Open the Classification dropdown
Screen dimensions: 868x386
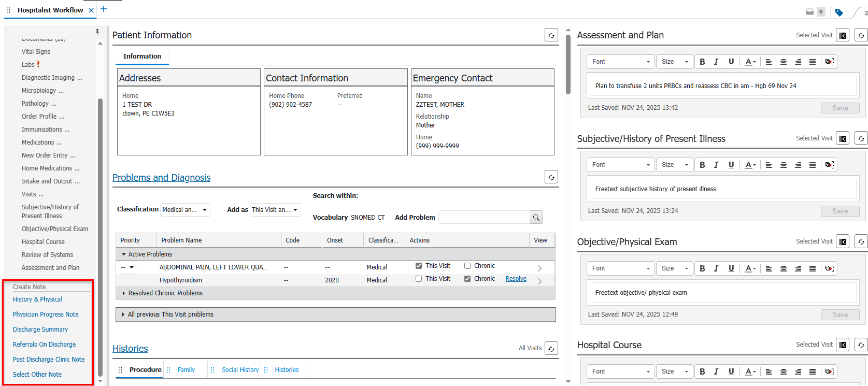point(184,210)
